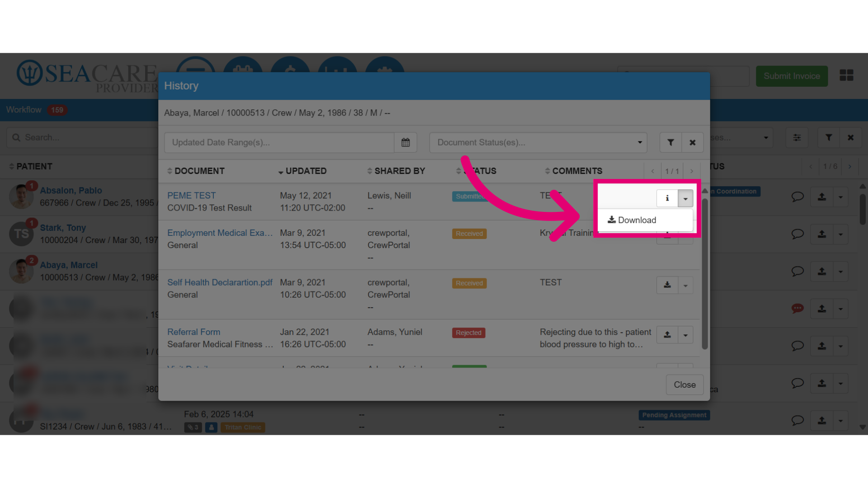Open Employment Medical Exa... document link
The width and height of the screenshot is (868, 488).
pyautogui.click(x=220, y=233)
